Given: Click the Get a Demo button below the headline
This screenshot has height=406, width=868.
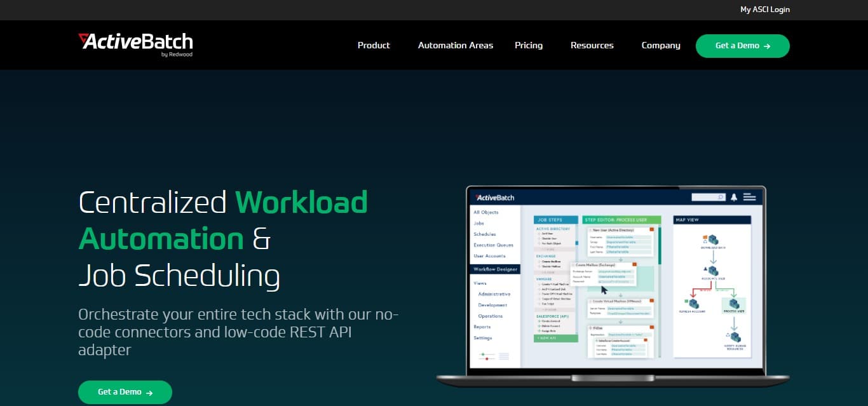Looking at the screenshot, I should pos(125,392).
